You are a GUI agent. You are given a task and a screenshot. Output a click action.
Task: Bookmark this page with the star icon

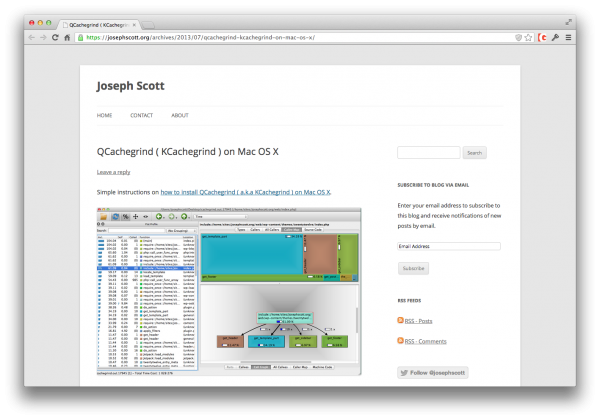528,37
